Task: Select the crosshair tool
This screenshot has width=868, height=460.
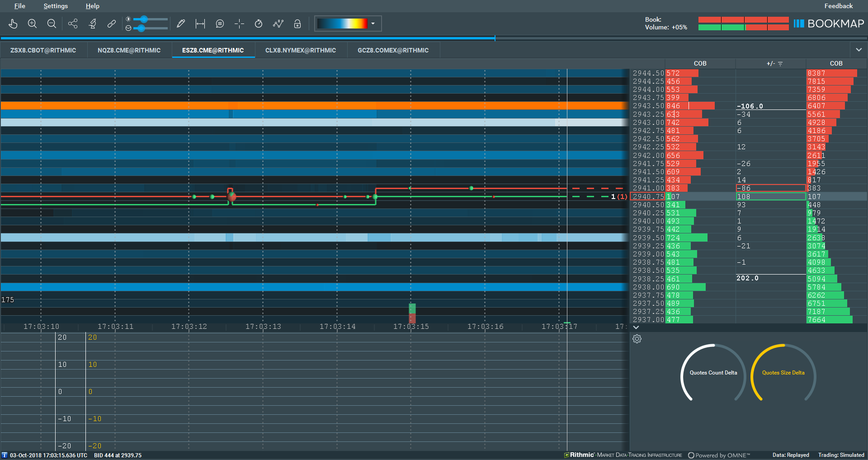Action: point(239,24)
